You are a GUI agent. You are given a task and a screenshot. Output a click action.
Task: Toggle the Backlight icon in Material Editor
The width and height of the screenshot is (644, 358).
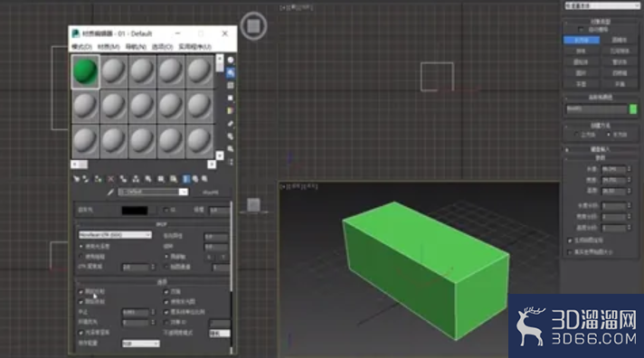[231, 73]
